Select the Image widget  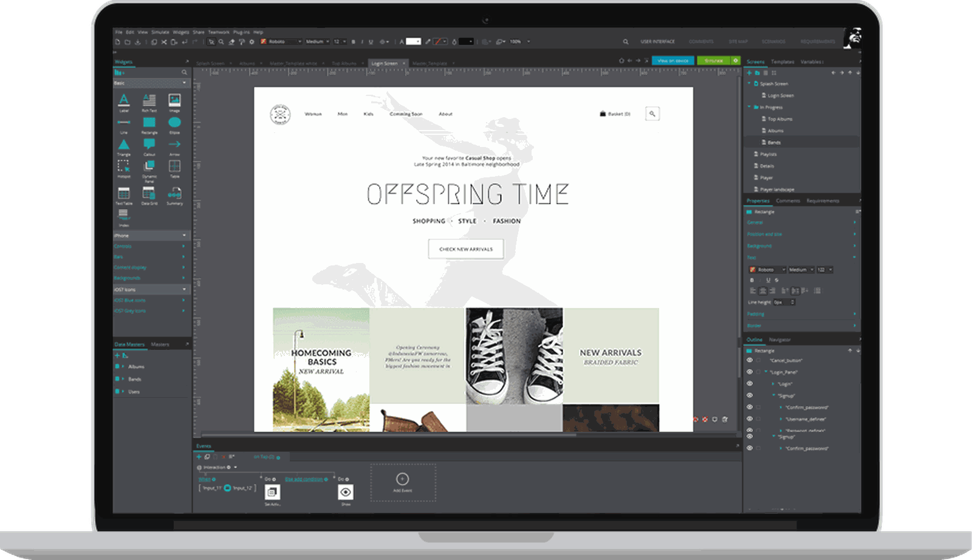point(174,102)
